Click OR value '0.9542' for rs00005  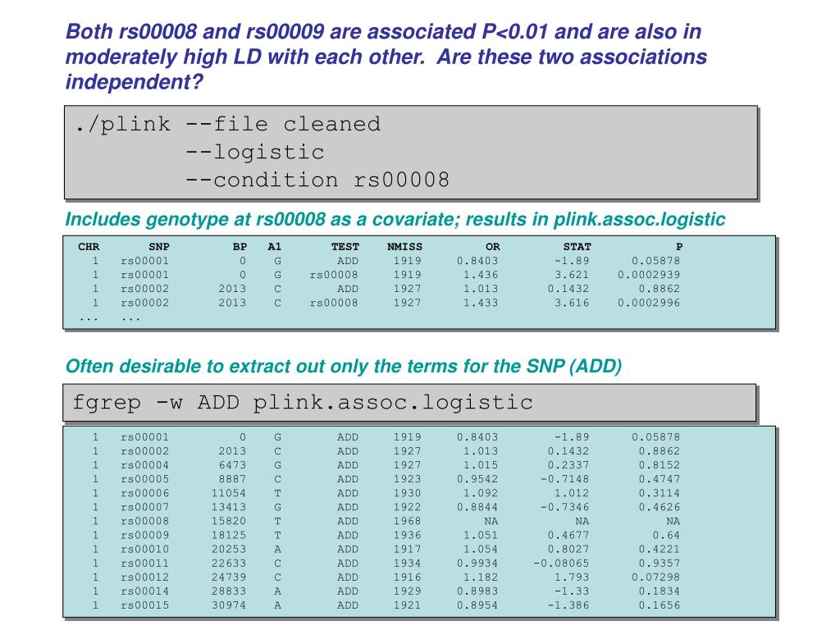click(x=477, y=479)
